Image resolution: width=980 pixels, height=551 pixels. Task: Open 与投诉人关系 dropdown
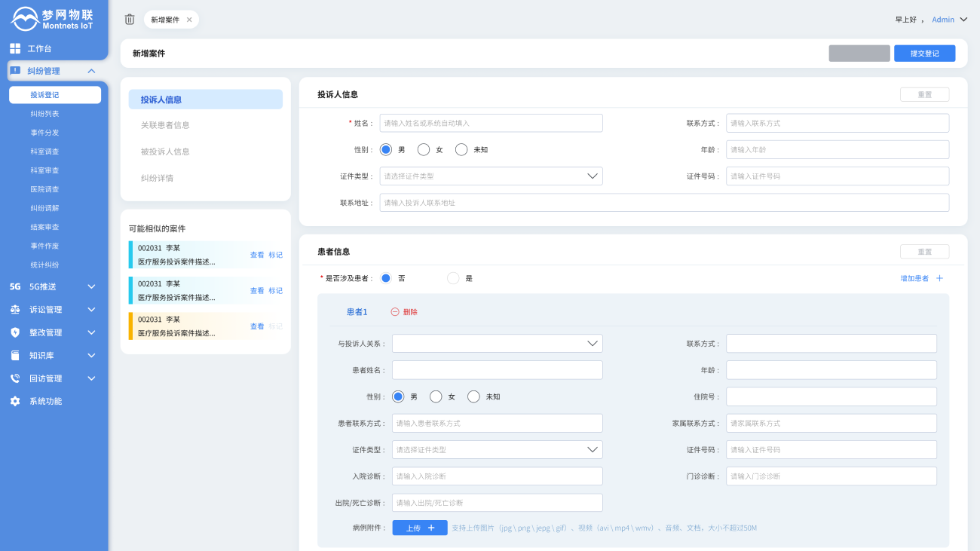click(x=497, y=344)
